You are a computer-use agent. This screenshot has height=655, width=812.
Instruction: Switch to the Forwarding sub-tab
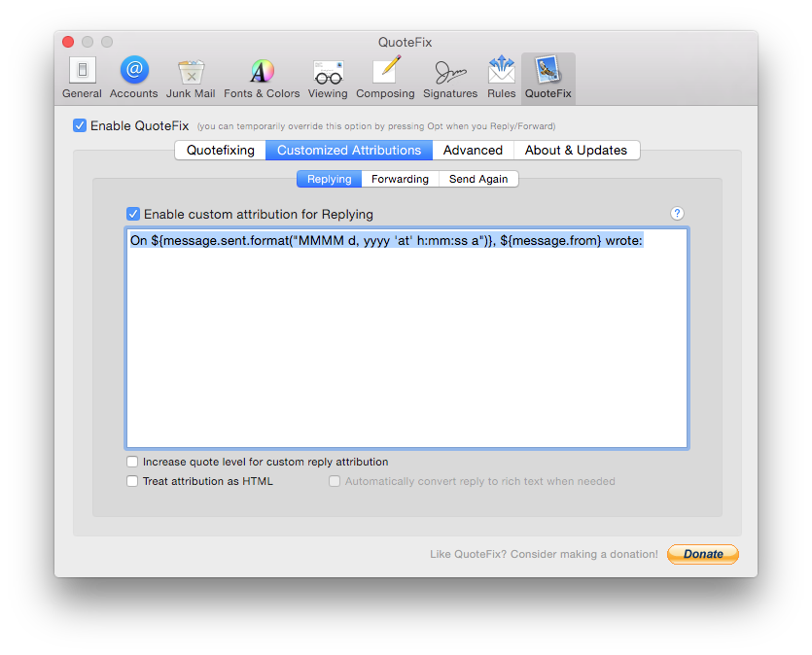coord(401,179)
